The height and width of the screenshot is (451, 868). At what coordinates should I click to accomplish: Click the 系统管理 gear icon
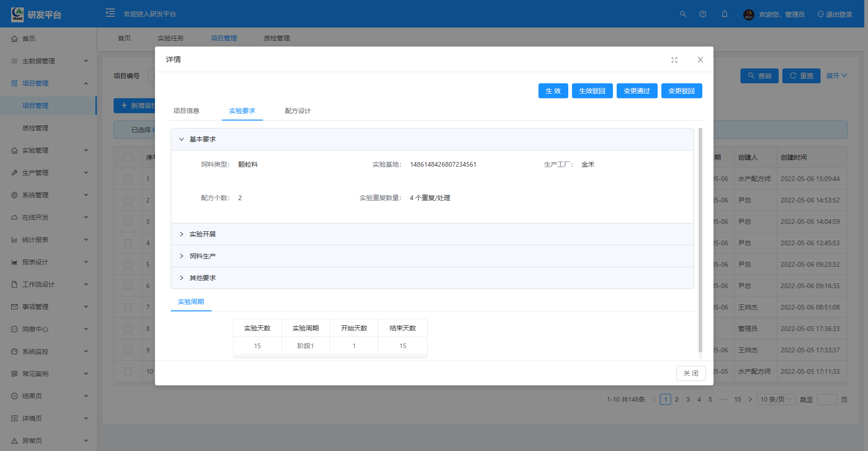(14, 195)
